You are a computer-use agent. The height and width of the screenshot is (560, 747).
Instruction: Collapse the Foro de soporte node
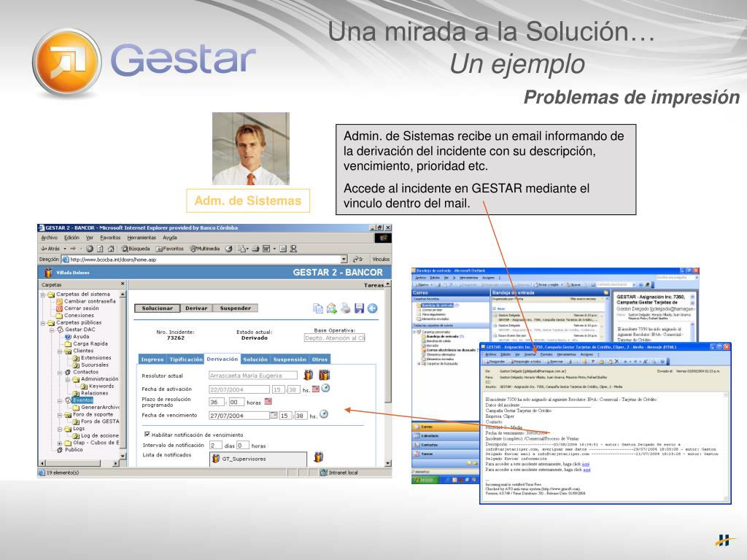(60, 415)
